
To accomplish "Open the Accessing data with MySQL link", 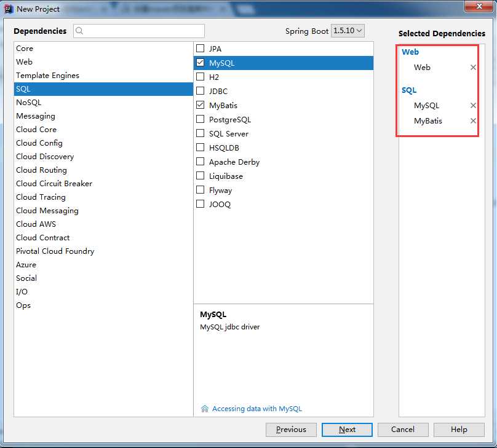I will click(257, 409).
